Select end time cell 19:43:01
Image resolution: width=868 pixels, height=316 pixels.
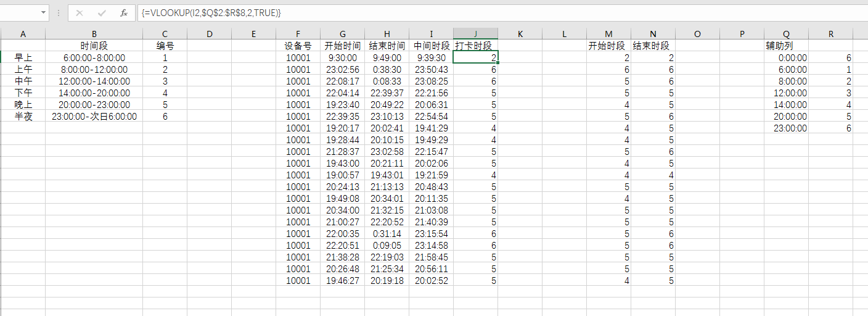(387, 175)
